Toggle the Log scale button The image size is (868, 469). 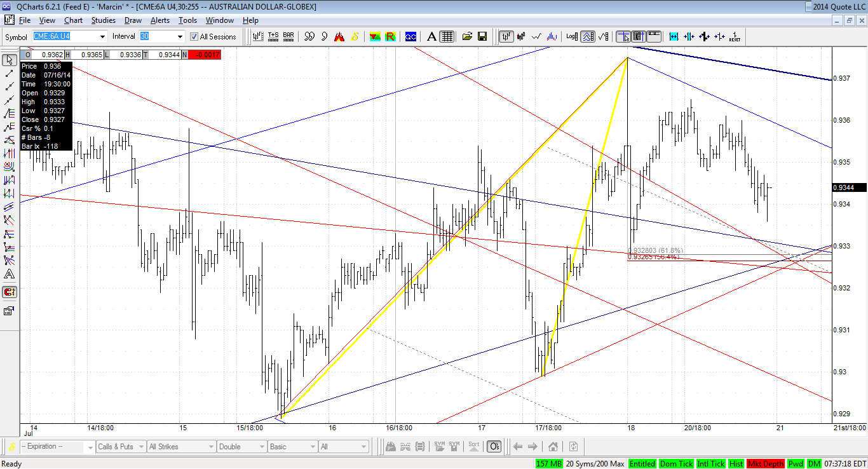coord(573,36)
